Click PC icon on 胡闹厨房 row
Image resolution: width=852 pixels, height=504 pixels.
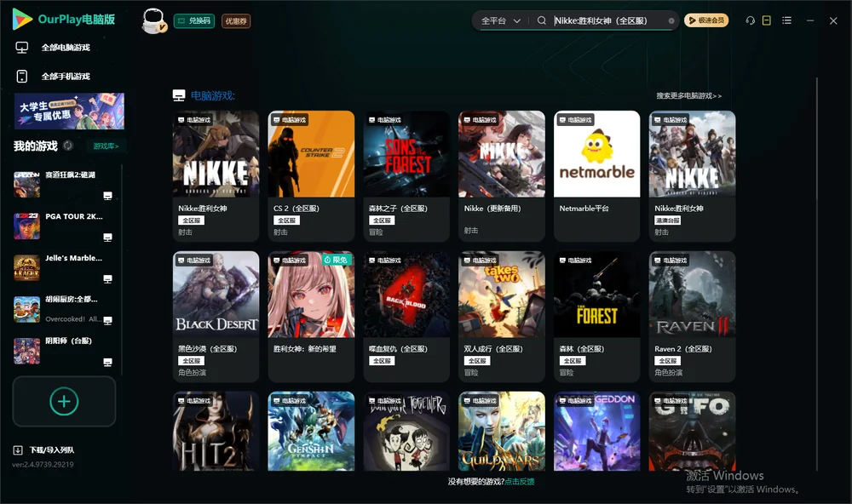(107, 320)
